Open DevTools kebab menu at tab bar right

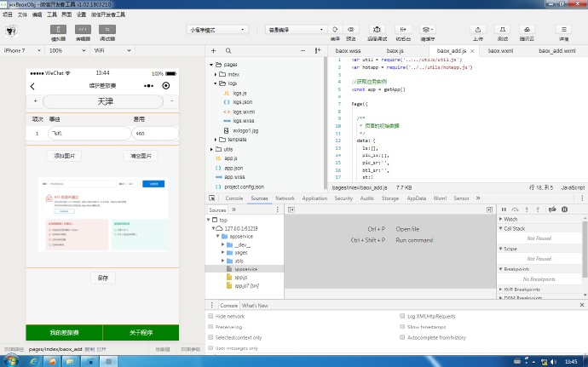[x=582, y=198]
